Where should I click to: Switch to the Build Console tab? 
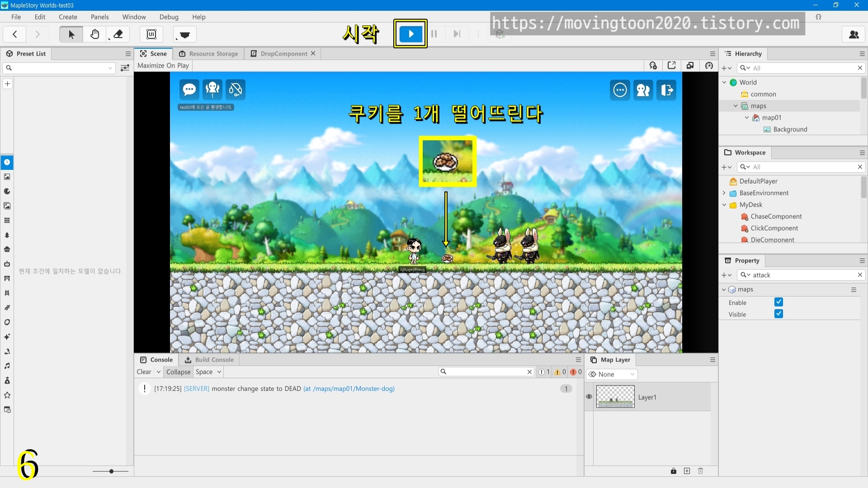(x=209, y=360)
